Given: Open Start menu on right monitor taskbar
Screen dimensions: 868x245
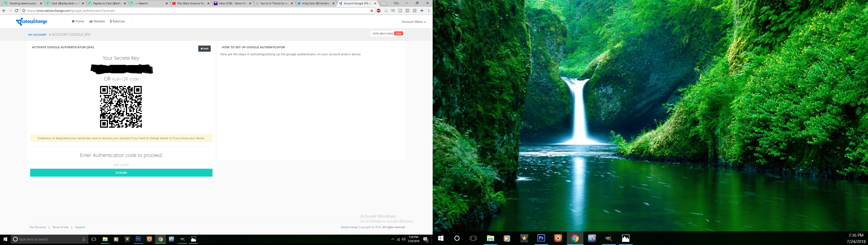Looking at the screenshot, I should [x=441, y=238].
